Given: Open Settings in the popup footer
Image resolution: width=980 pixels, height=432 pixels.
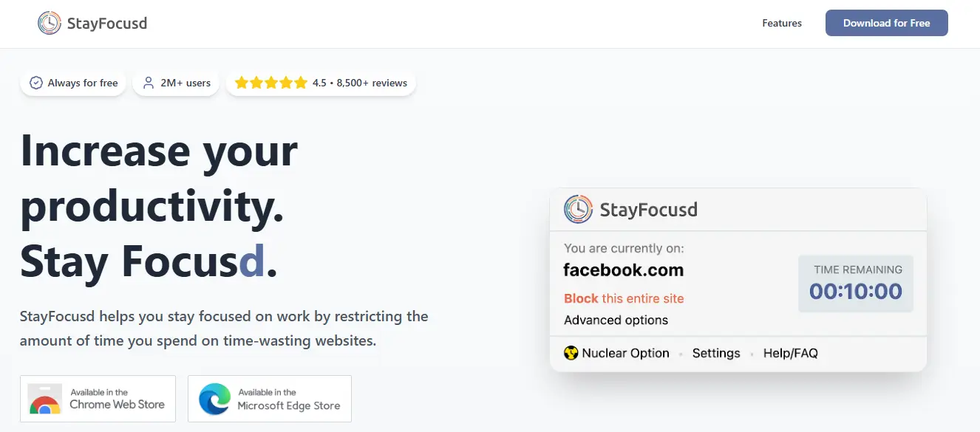Looking at the screenshot, I should click(715, 353).
